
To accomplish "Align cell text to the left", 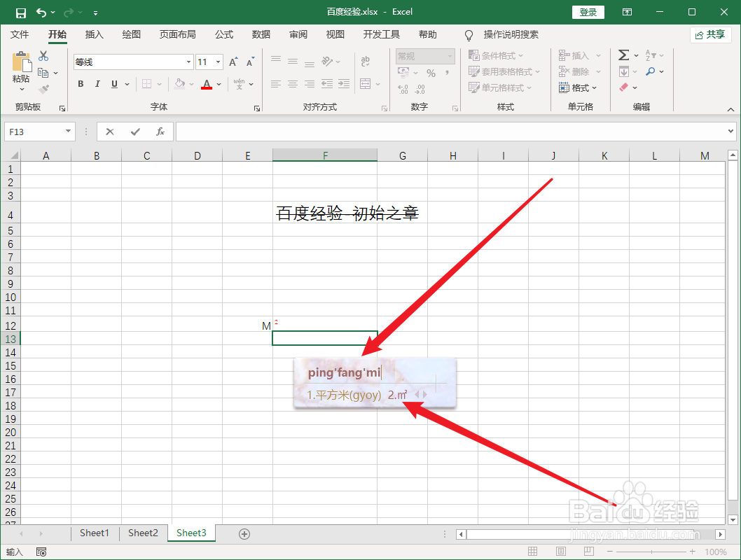I will [276, 84].
